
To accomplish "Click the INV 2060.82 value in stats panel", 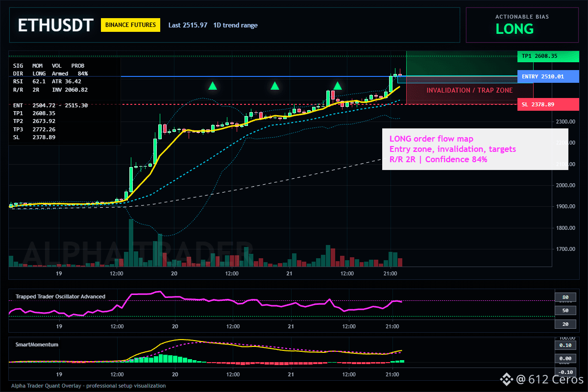I will click(70, 90).
